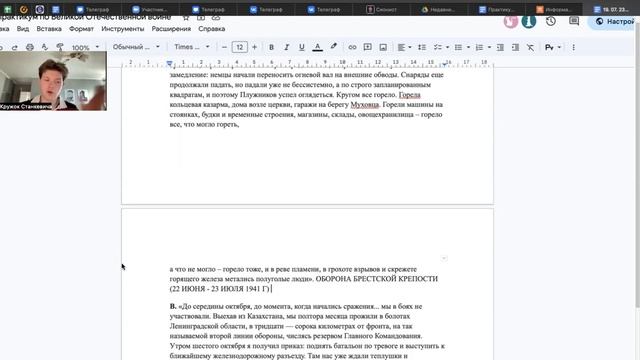Expand checklist options arrow
This screenshot has width=640, height=360.
(x=447, y=47)
